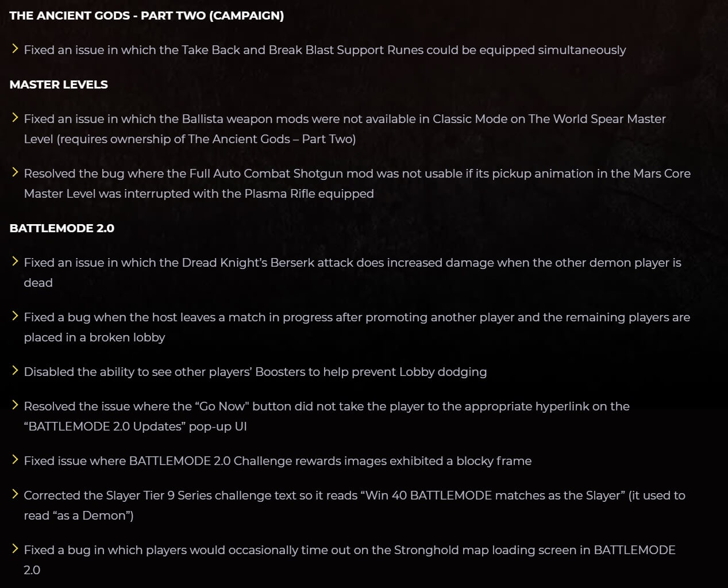
Task: Click the BATTLEMODE 2.0 section heading
Action: point(62,228)
